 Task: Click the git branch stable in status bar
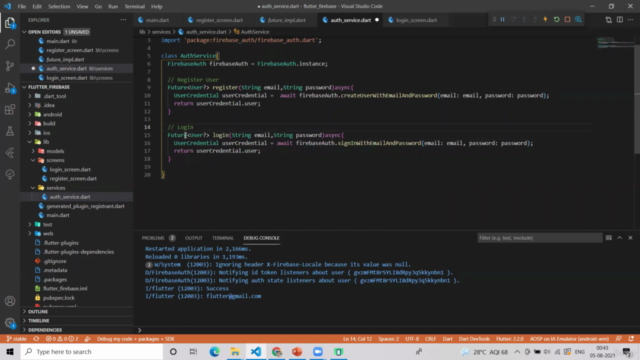17,339
